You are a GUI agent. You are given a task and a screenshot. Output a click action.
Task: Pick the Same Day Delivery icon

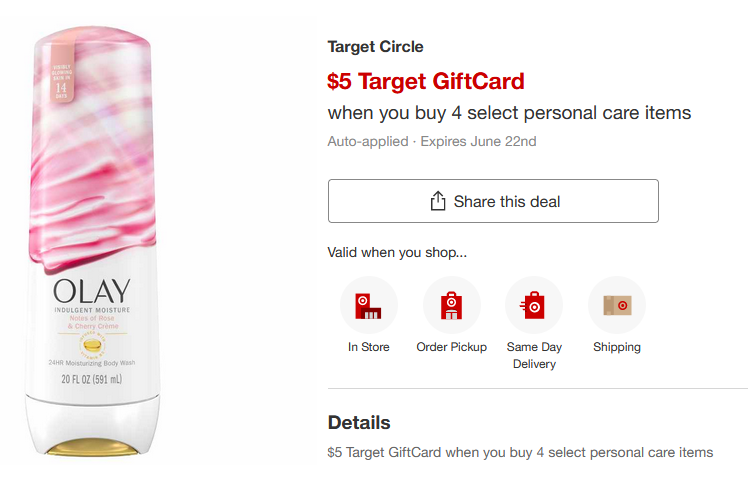534,305
